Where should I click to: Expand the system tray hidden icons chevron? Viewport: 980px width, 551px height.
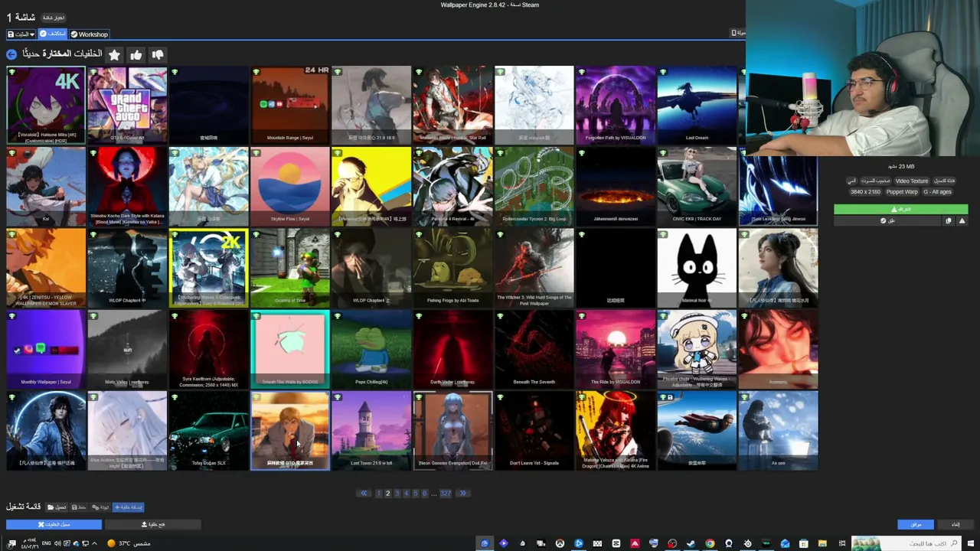click(x=94, y=543)
